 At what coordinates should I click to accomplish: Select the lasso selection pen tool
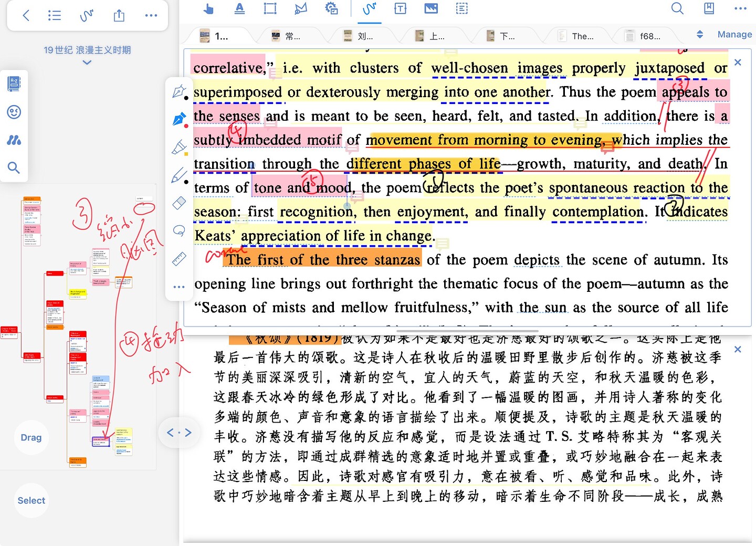[x=179, y=230]
